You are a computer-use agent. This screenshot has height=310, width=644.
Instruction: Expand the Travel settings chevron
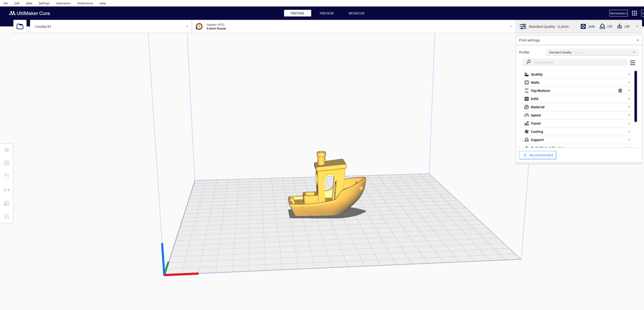tap(630, 123)
